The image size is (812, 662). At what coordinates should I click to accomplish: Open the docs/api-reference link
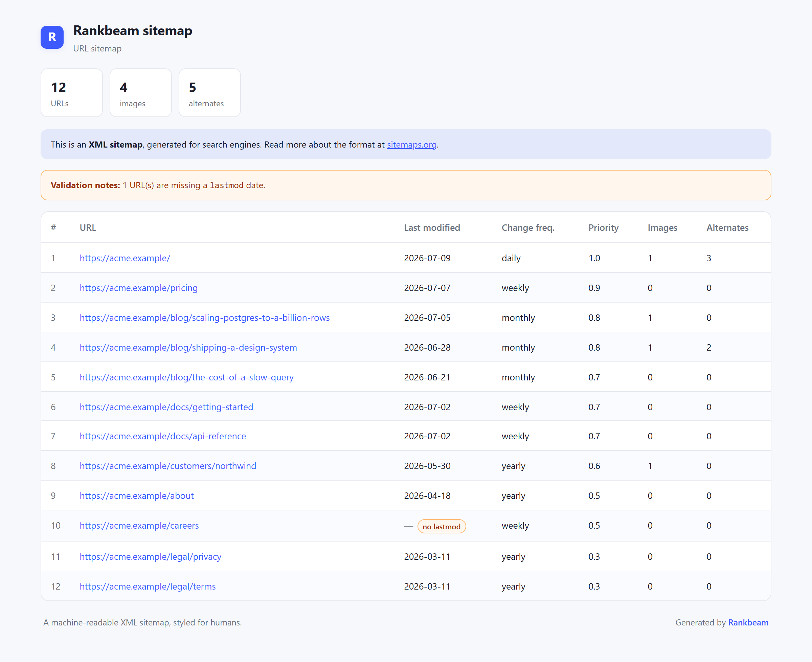tap(163, 436)
